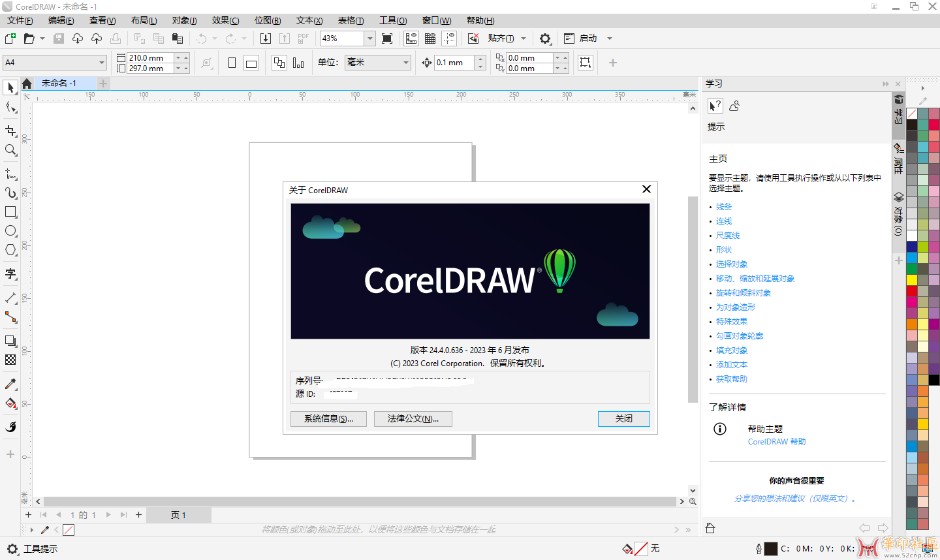Image resolution: width=940 pixels, height=560 pixels.
Task: Select the Rectangle tool
Action: pos(10,212)
